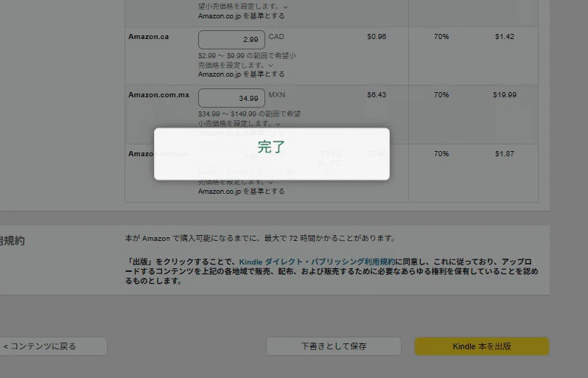Expand the price note chevron above Amazon.ca
This screenshot has width=588, height=378.
[285, 7]
